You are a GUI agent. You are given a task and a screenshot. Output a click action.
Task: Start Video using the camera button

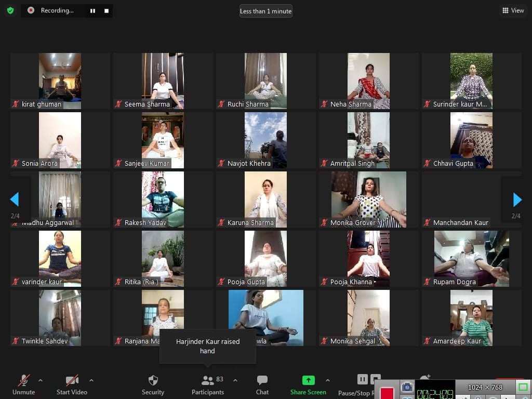[x=72, y=384]
